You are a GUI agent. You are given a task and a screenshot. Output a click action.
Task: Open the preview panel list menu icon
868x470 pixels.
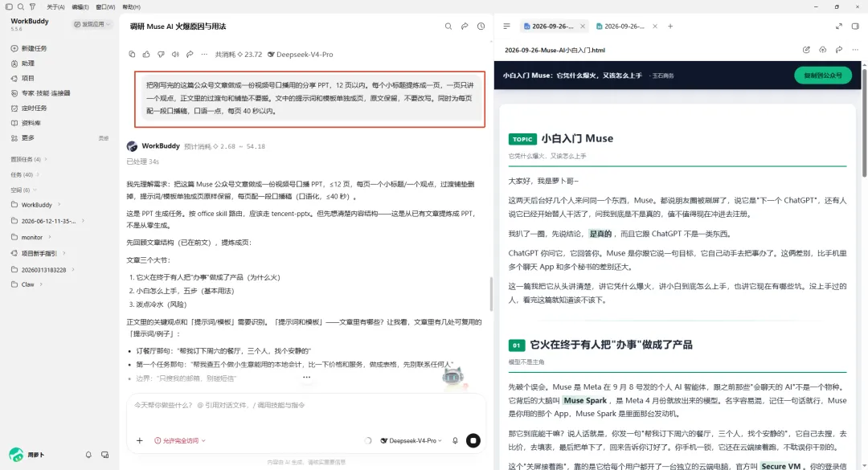point(506,26)
